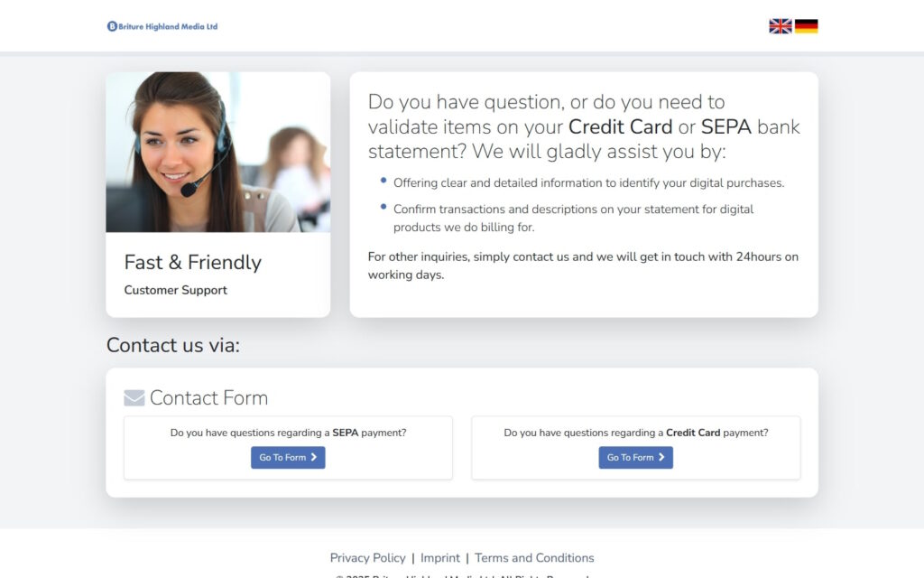
Task: Select the bold SEPA text in headline
Action: pyautogui.click(x=726, y=126)
